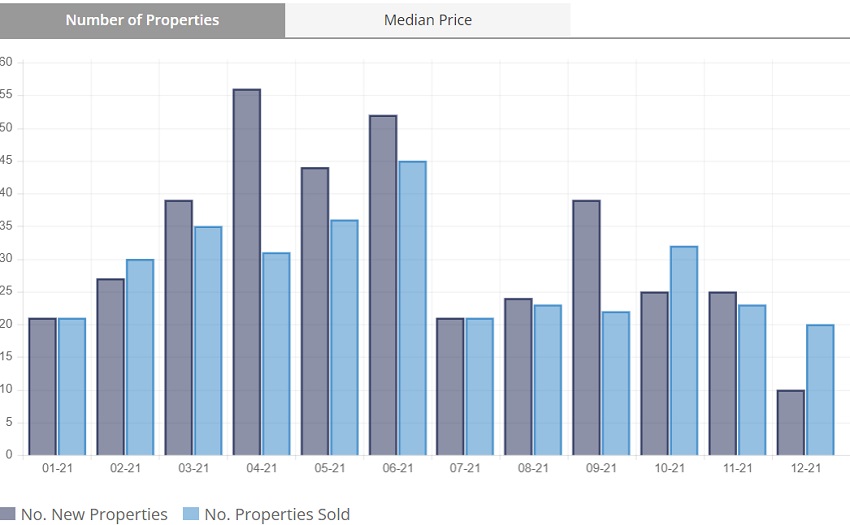Click the 05-21 New Properties bar
This screenshot has width=850, height=525.
pos(315,311)
